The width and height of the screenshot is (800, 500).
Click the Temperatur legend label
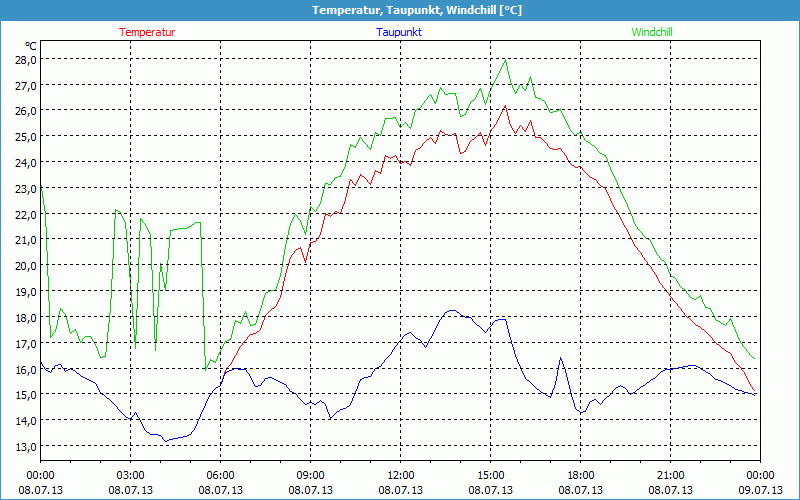tap(147, 32)
